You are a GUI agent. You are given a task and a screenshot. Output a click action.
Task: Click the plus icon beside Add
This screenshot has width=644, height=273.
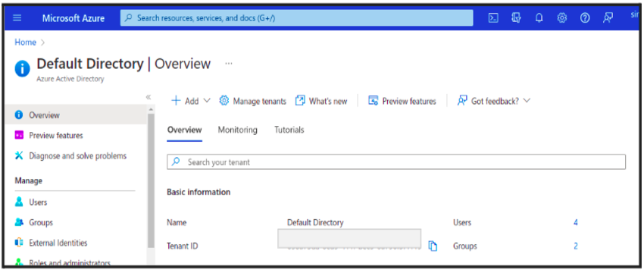(x=176, y=101)
